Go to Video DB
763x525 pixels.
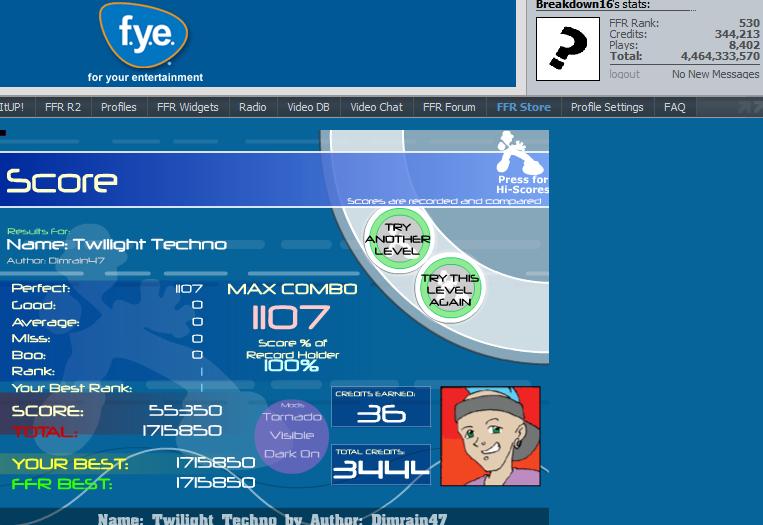[309, 107]
